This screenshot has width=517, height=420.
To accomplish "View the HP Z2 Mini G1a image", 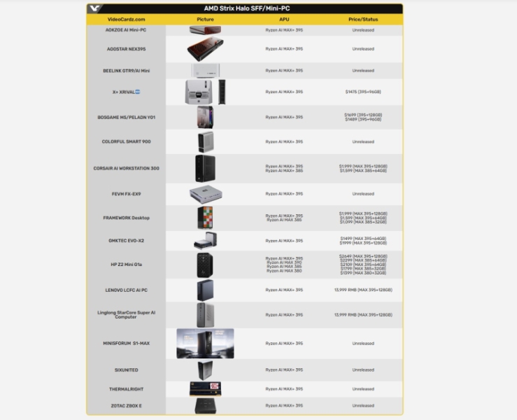I will pyautogui.click(x=205, y=265).
